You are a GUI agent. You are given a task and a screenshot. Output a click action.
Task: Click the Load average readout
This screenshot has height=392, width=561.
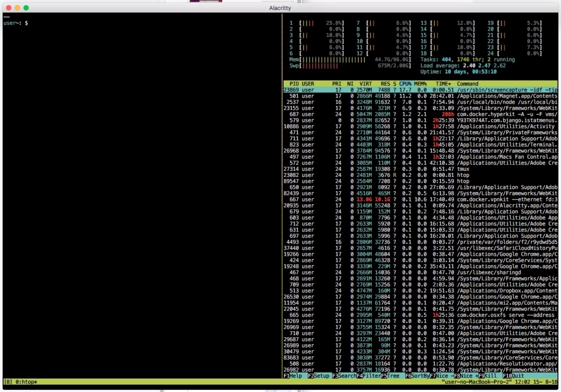pos(463,66)
